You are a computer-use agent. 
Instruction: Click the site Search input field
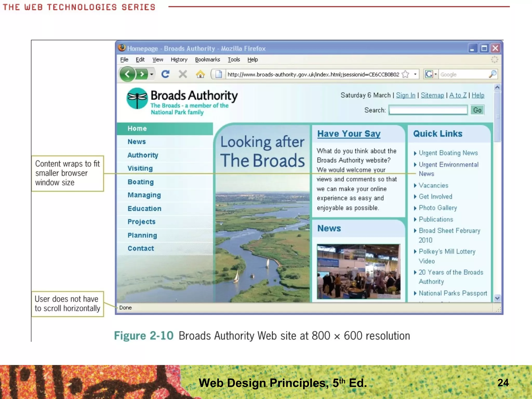click(x=428, y=110)
